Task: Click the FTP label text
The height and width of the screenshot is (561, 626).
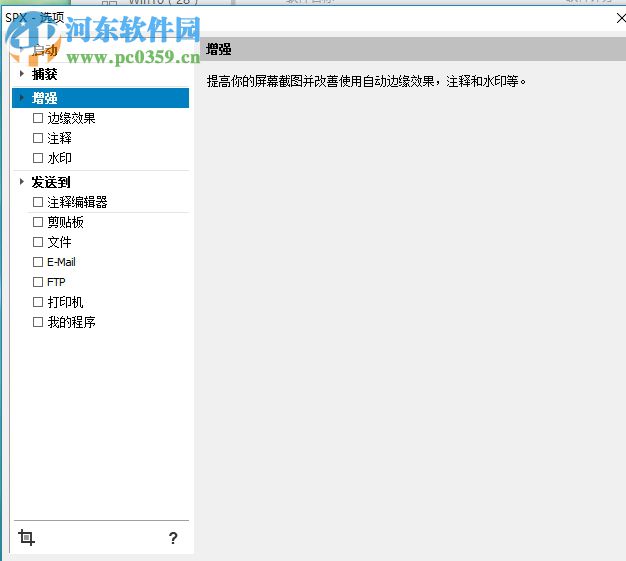Action: coord(56,282)
